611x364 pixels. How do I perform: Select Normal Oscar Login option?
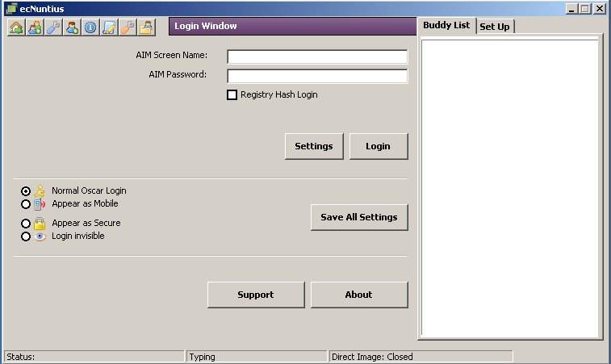(x=27, y=191)
